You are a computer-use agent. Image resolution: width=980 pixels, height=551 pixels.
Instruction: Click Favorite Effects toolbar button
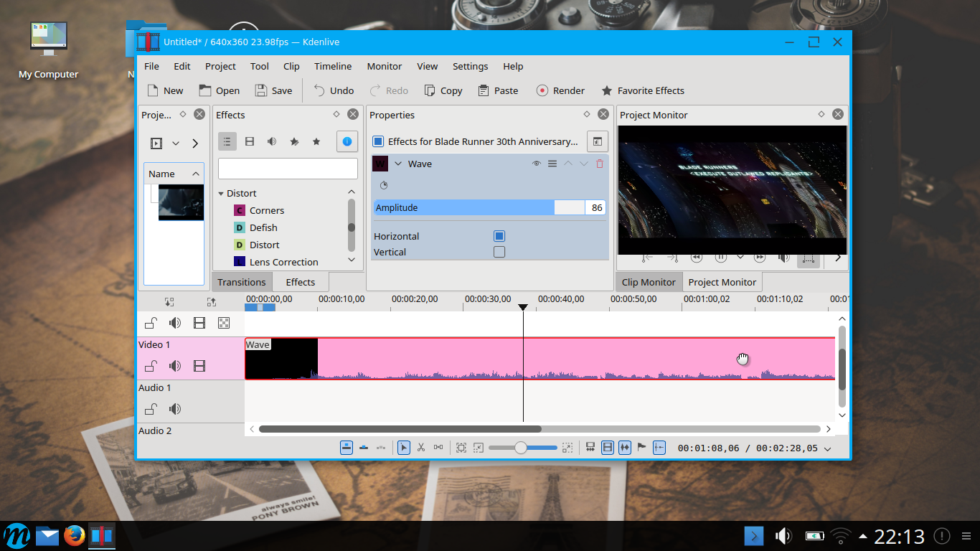[x=643, y=90]
